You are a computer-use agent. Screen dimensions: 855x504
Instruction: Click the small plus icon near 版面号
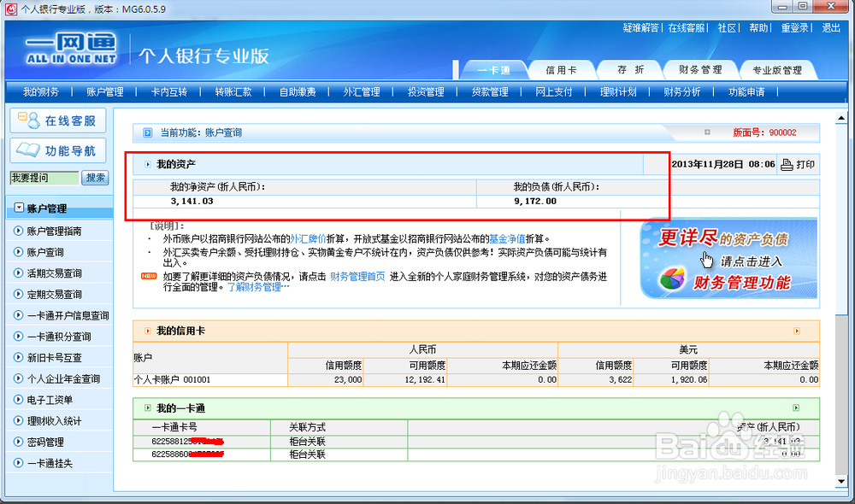click(x=707, y=132)
